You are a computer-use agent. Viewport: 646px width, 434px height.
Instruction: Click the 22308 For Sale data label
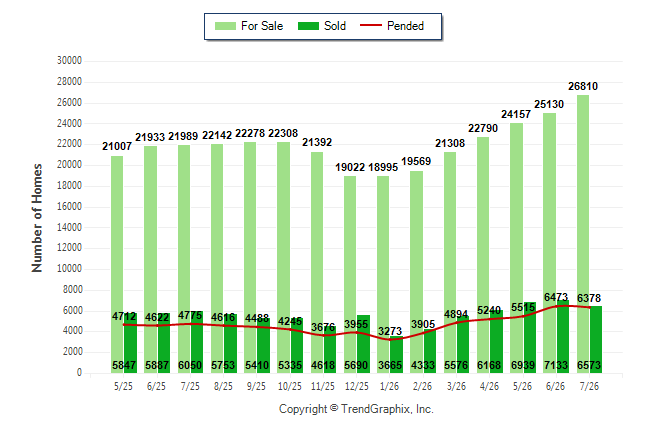coord(283,133)
